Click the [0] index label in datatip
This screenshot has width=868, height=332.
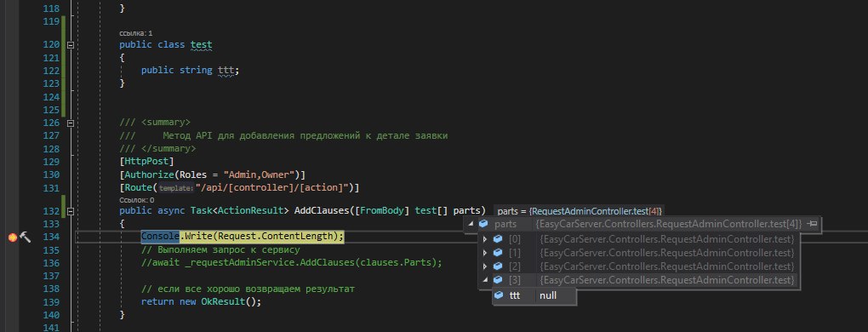pos(515,239)
